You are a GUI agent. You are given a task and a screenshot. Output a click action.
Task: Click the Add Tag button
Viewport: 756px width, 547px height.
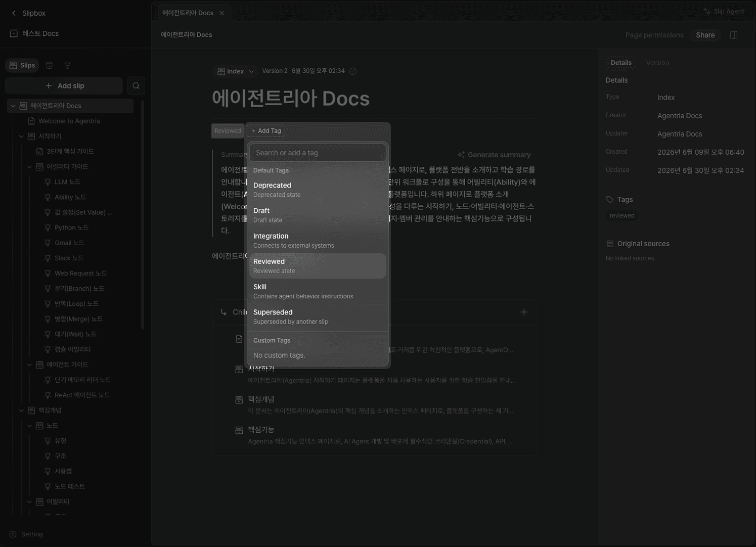[265, 131]
